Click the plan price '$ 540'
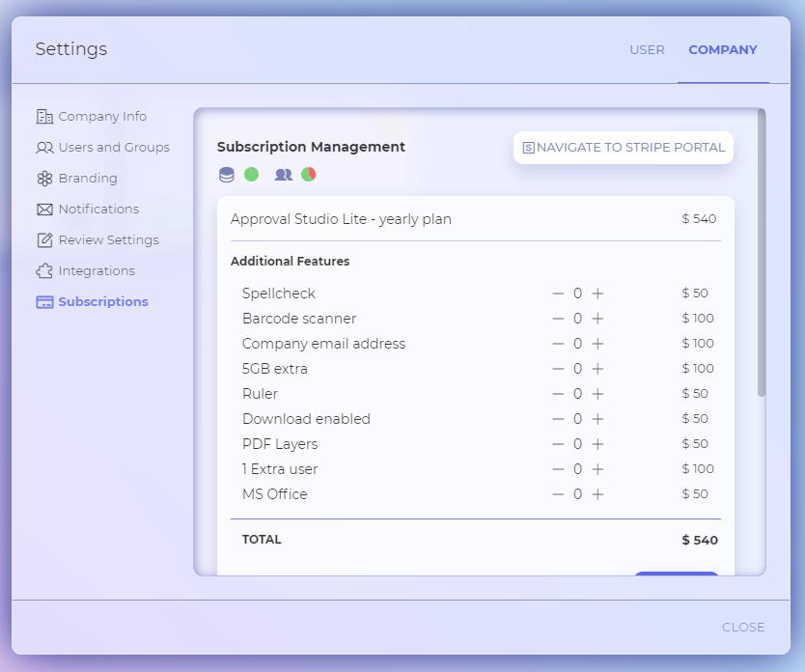 [699, 219]
